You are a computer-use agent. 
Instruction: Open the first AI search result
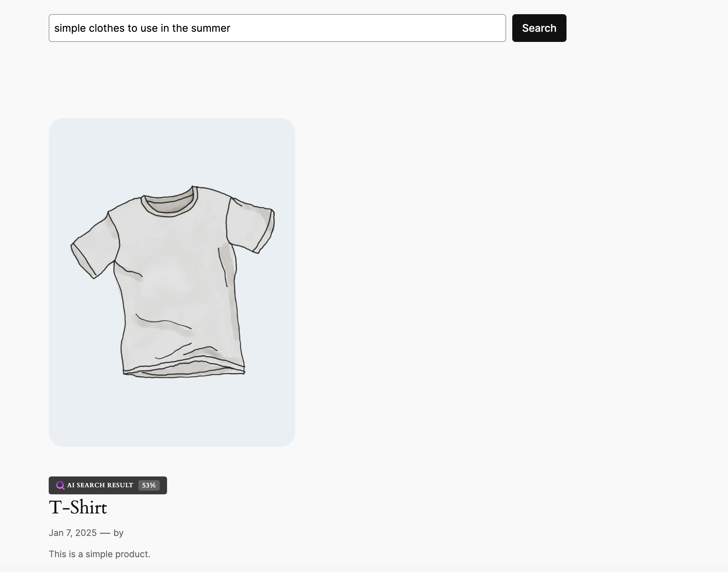coord(78,507)
